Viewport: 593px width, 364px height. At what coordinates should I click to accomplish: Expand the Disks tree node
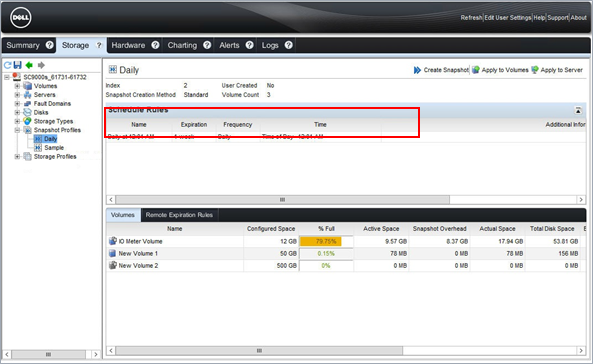coord(17,112)
